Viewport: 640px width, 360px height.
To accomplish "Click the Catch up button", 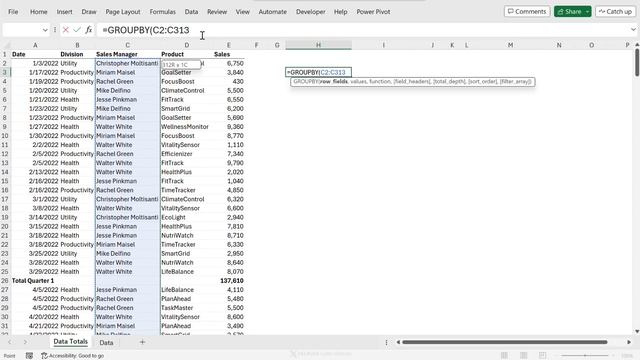I will pos(615,11).
